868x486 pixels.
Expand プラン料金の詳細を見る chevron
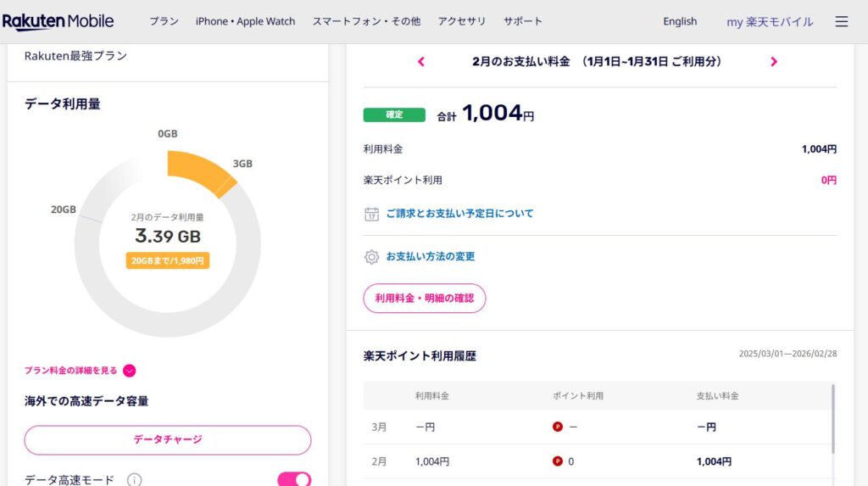pos(129,371)
